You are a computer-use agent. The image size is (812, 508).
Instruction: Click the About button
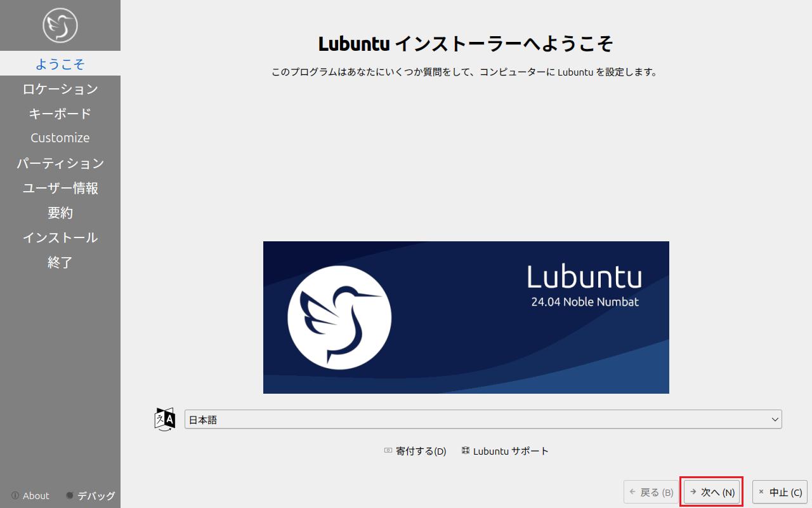[30, 496]
